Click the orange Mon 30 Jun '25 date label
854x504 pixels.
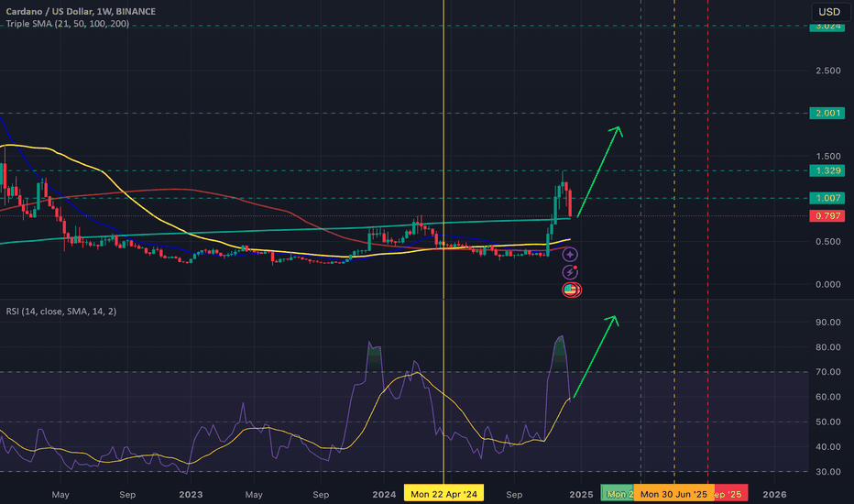673,494
